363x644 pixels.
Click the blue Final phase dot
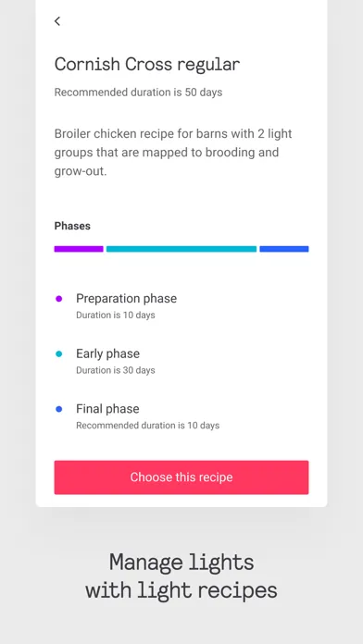click(x=58, y=409)
